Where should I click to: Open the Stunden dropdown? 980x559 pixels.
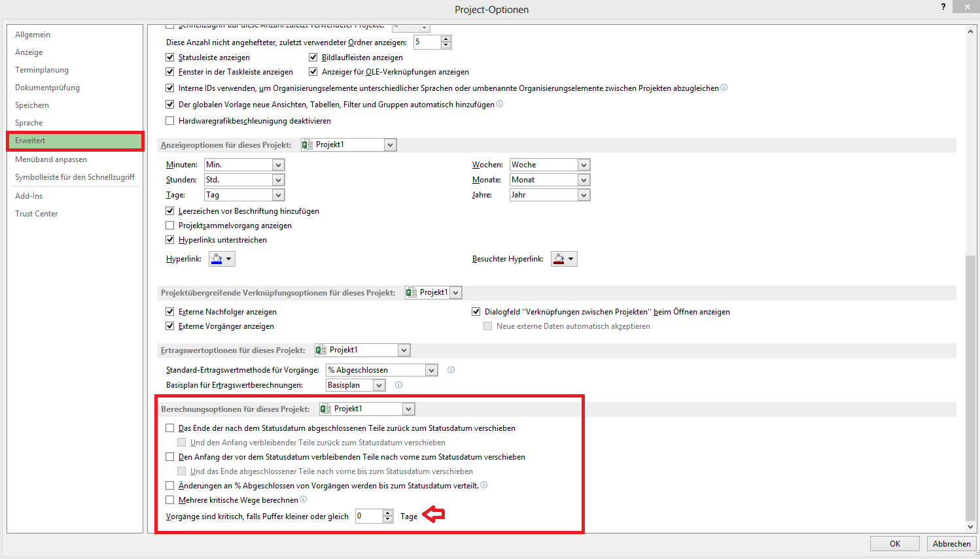tap(278, 180)
